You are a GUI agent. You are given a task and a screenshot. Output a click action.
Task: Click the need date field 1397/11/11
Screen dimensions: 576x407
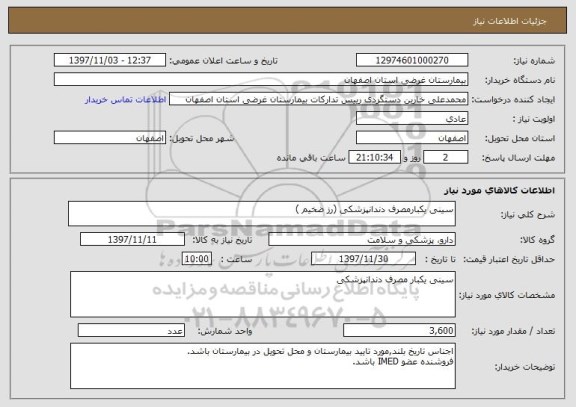point(132,239)
